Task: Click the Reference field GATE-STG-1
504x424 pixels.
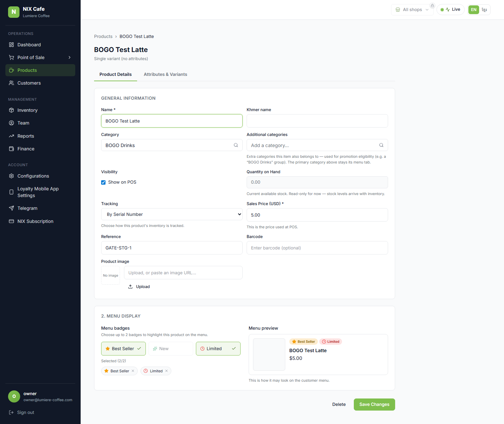Action: pyautogui.click(x=172, y=248)
